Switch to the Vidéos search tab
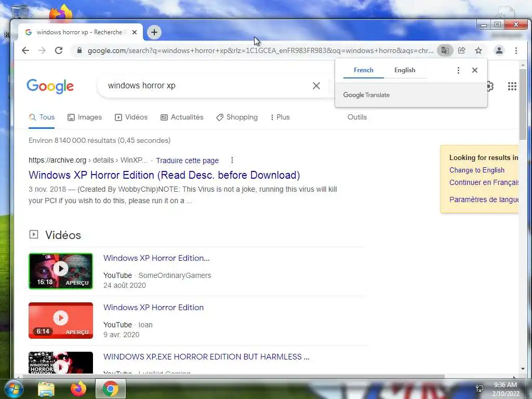The height and width of the screenshot is (399, 532). (x=131, y=117)
